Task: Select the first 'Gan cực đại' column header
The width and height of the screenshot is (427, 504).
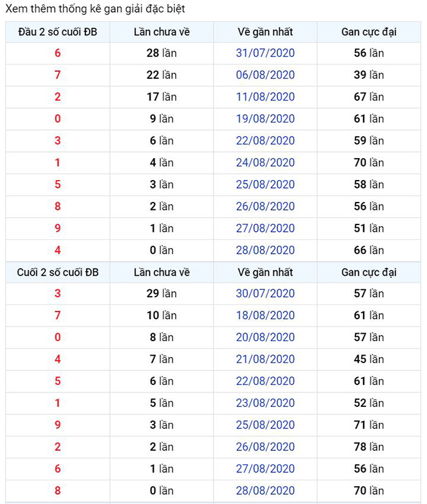Action: 369,32
